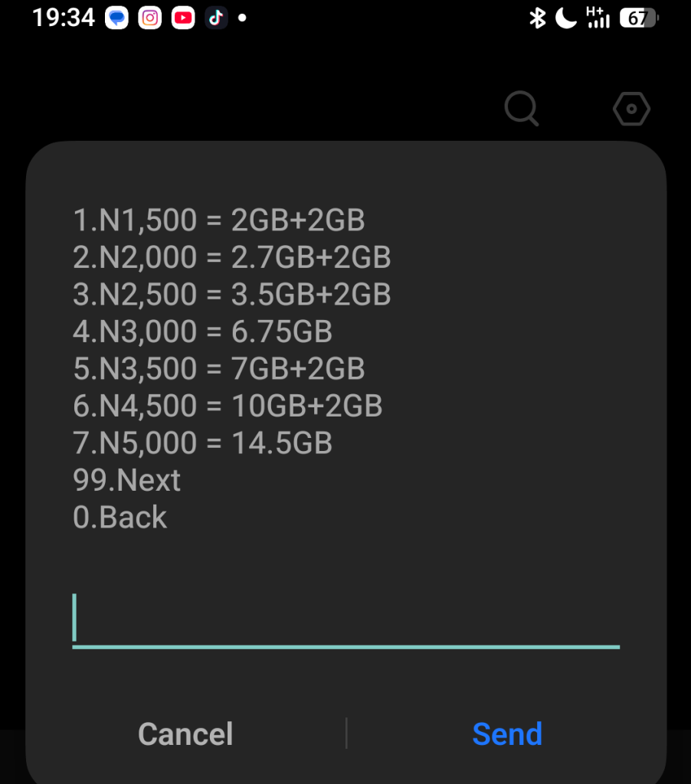Tap the N3,000 = 6.75GB option

point(202,332)
